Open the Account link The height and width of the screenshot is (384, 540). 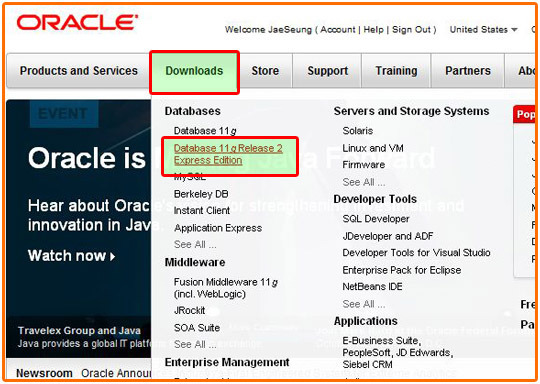338,30
